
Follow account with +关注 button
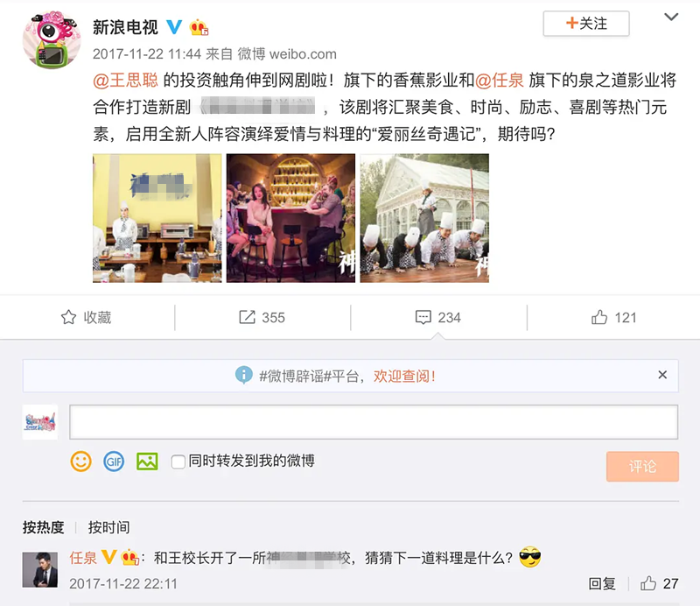pos(586,24)
